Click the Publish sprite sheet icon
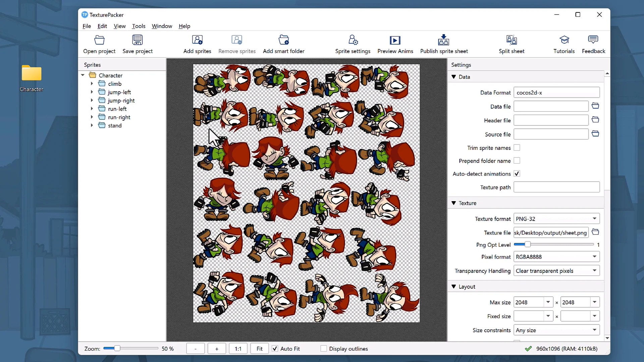The height and width of the screenshot is (362, 644). pyautogui.click(x=443, y=40)
